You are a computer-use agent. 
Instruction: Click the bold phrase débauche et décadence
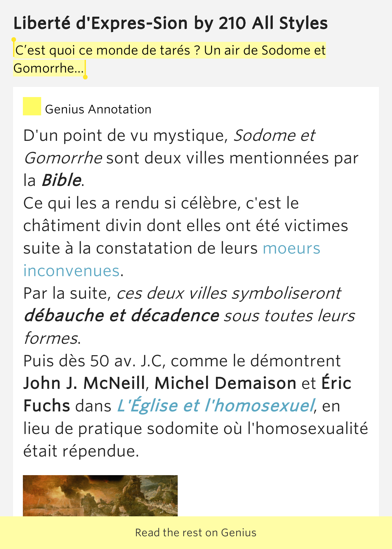pyautogui.click(x=121, y=316)
